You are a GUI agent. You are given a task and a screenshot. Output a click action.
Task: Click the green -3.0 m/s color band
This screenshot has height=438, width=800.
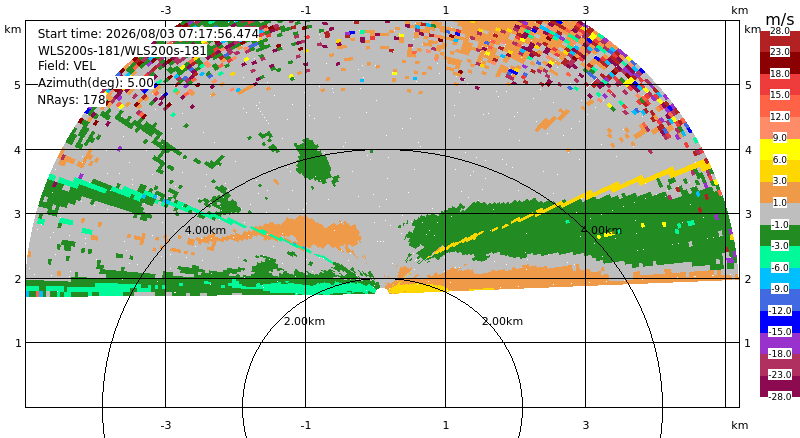point(780,235)
